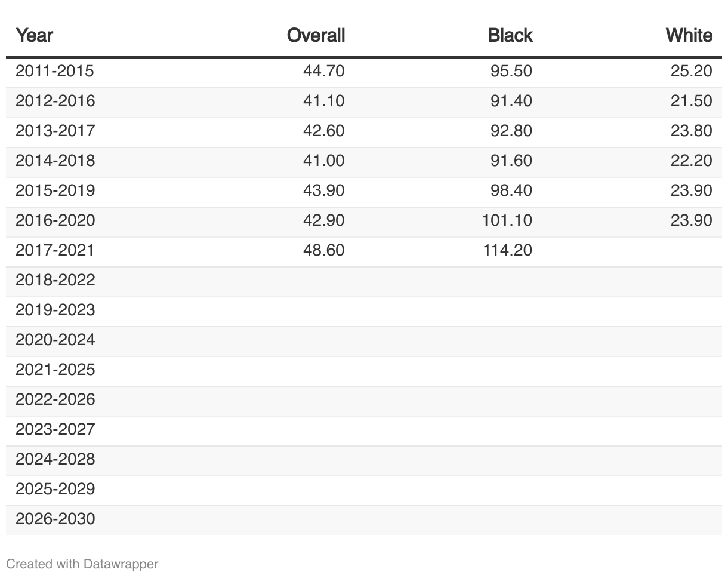Click the 2020-2024 year cell
Viewport: 728px width, 578px height.
coord(55,340)
